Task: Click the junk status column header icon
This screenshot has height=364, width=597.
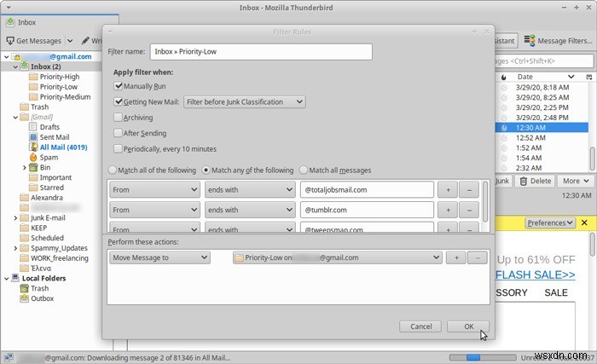Action: pos(504,77)
